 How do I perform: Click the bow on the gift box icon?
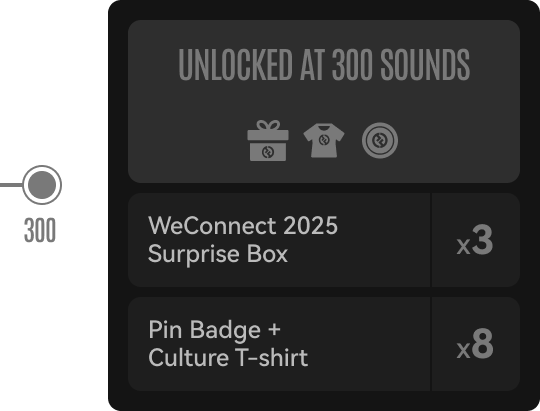268,125
